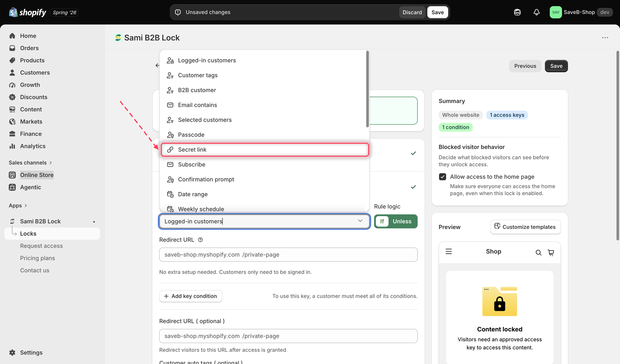Open the hamburger menu in Shop preview
The height and width of the screenshot is (364, 620).
coord(449,252)
